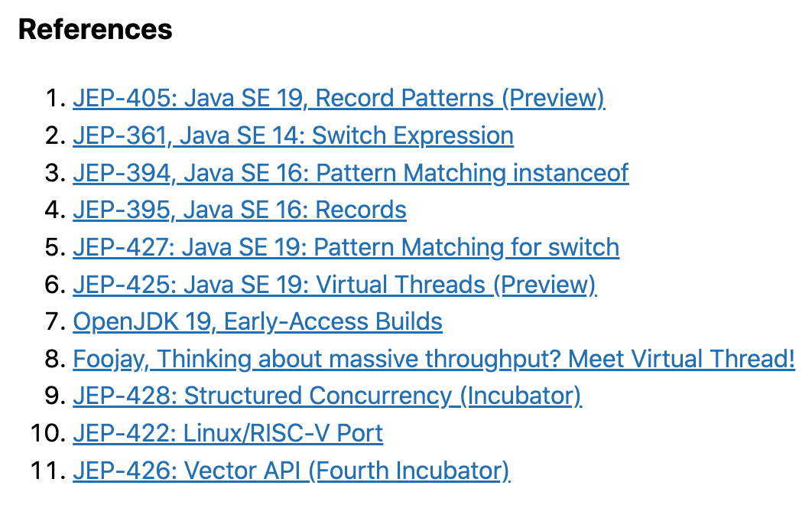Open OpenJDK 19 Early-Access Builds link

[x=258, y=321]
